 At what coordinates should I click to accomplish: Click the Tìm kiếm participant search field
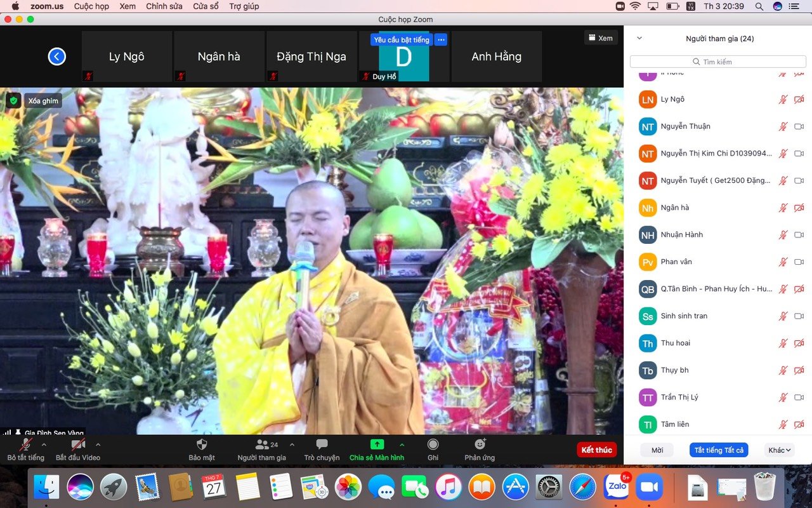[717, 62]
